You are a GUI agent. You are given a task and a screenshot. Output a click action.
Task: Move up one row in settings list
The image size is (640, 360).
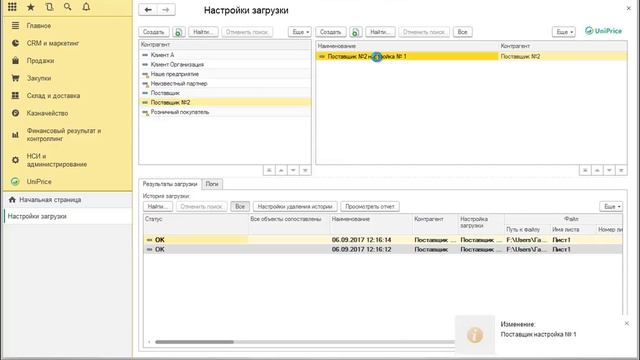click(597, 170)
